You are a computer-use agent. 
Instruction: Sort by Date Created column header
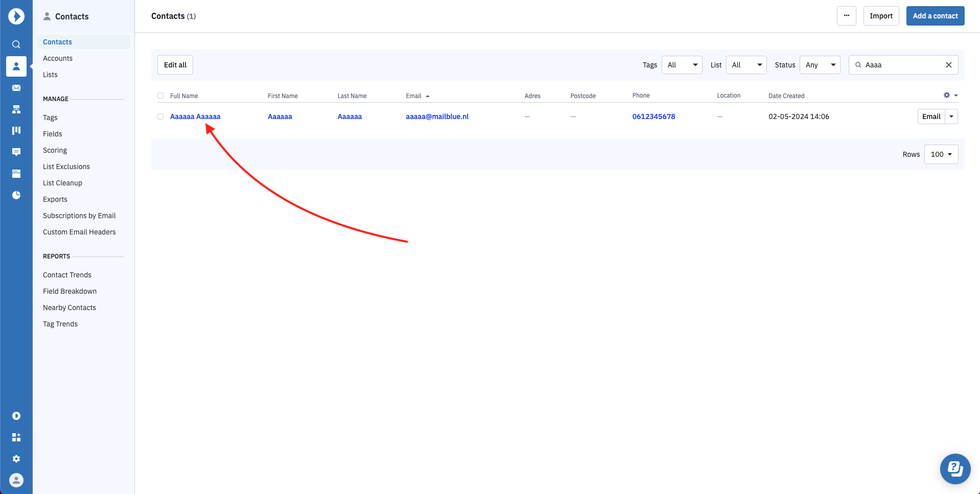(786, 96)
